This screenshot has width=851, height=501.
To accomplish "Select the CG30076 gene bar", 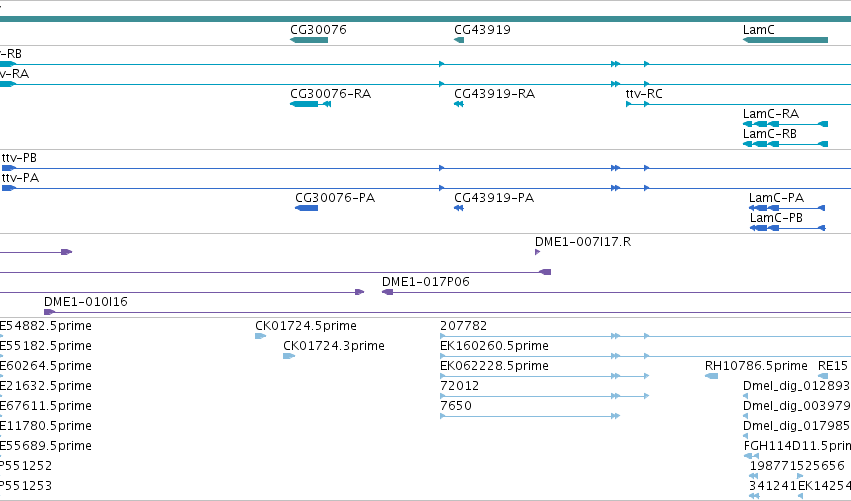I will coord(309,40).
